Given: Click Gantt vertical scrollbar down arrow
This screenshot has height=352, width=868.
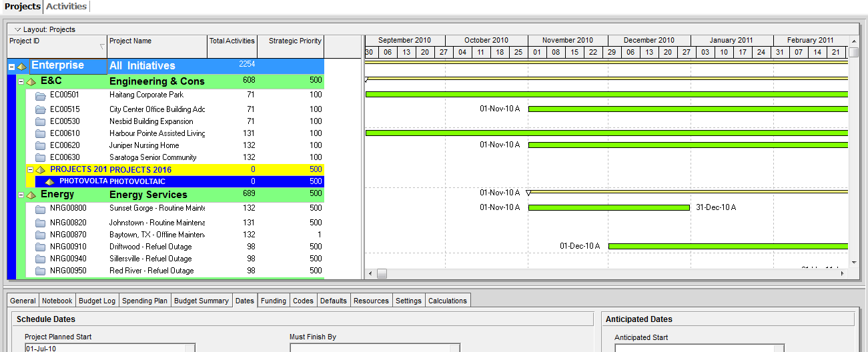Looking at the screenshot, I should [853, 263].
